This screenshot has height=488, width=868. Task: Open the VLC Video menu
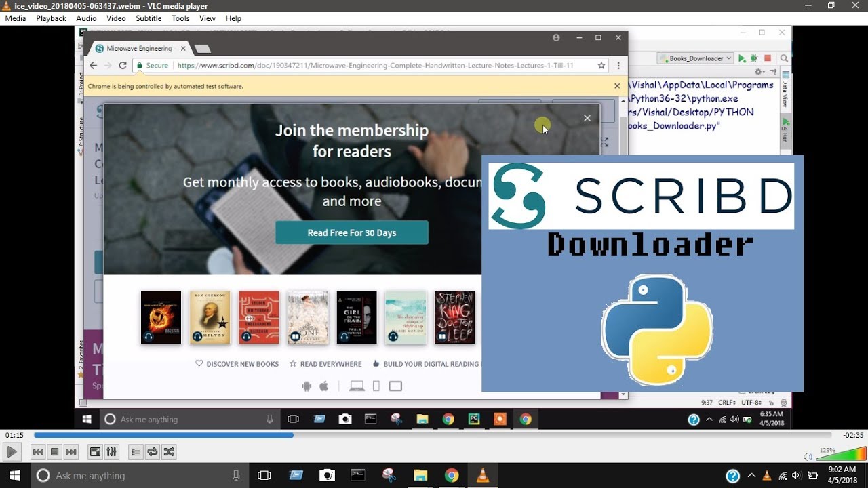(116, 18)
